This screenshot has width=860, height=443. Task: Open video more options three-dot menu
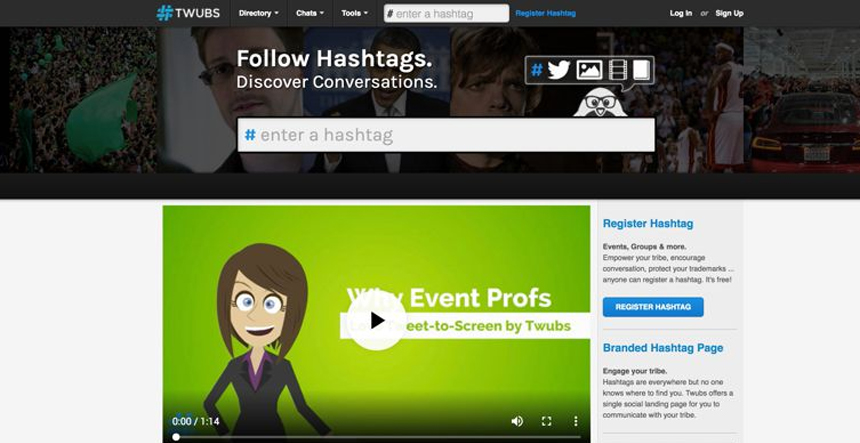(575, 421)
